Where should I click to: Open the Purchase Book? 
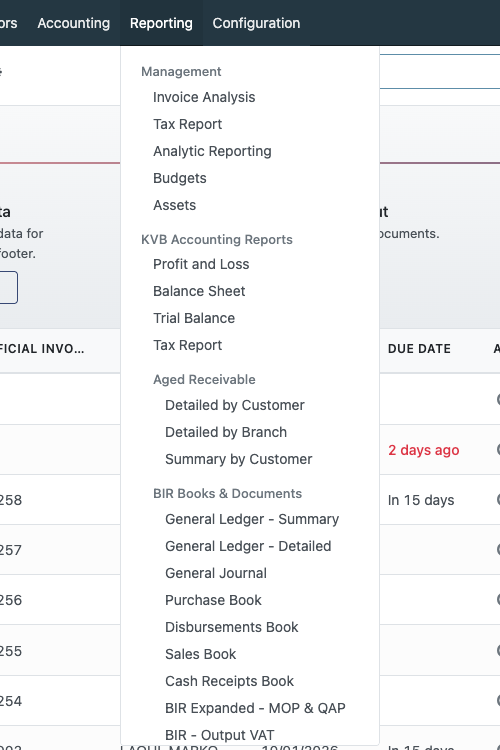[x=213, y=600]
